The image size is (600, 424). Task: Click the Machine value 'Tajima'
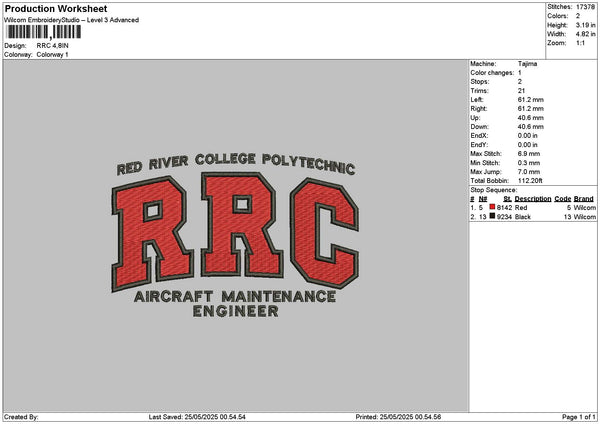click(x=527, y=64)
